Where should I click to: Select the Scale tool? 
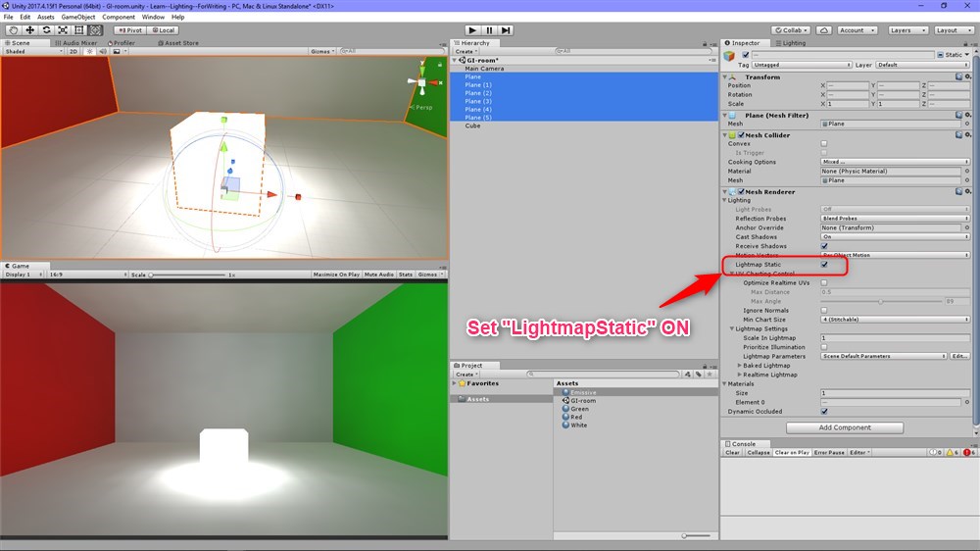(63, 30)
